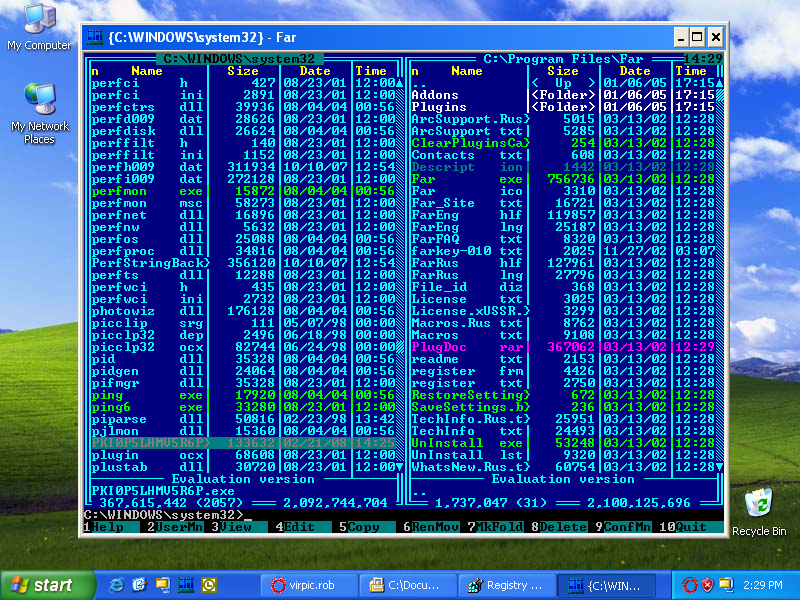Click the 6 RenMov function key label
The image size is (800, 600).
(x=431, y=527)
